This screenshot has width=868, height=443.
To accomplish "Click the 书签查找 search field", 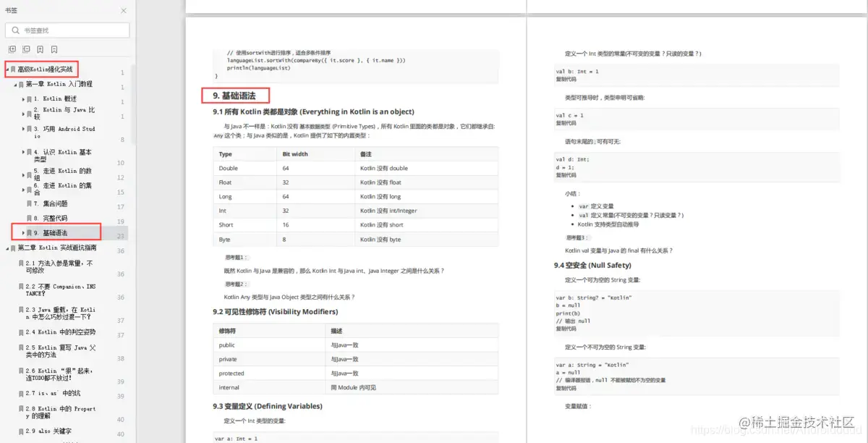I will pyautogui.click(x=67, y=30).
